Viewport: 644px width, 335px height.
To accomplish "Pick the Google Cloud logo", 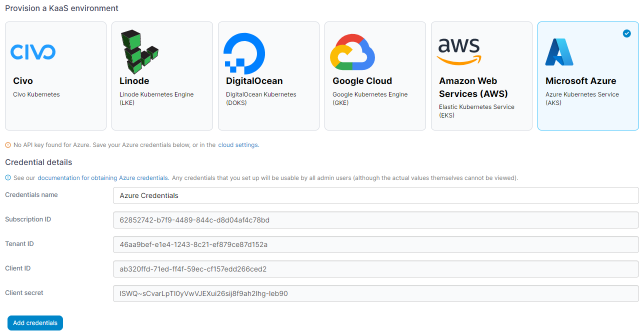I will [352, 52].
